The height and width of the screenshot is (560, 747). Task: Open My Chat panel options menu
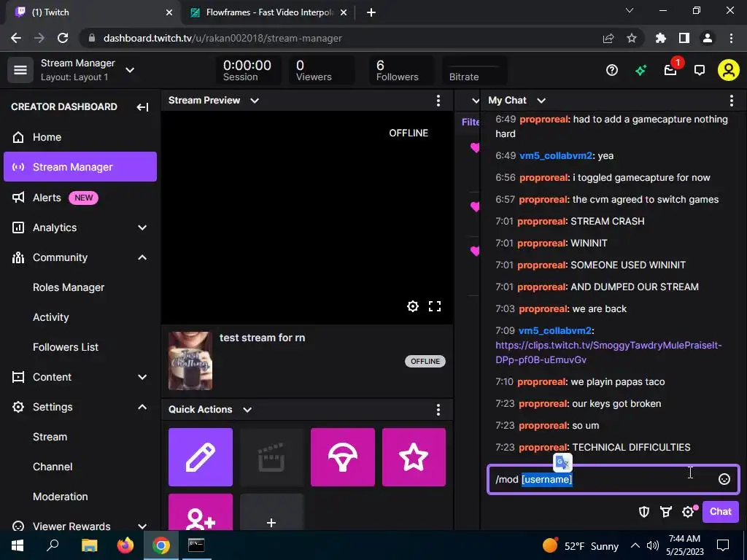point(731,101)
